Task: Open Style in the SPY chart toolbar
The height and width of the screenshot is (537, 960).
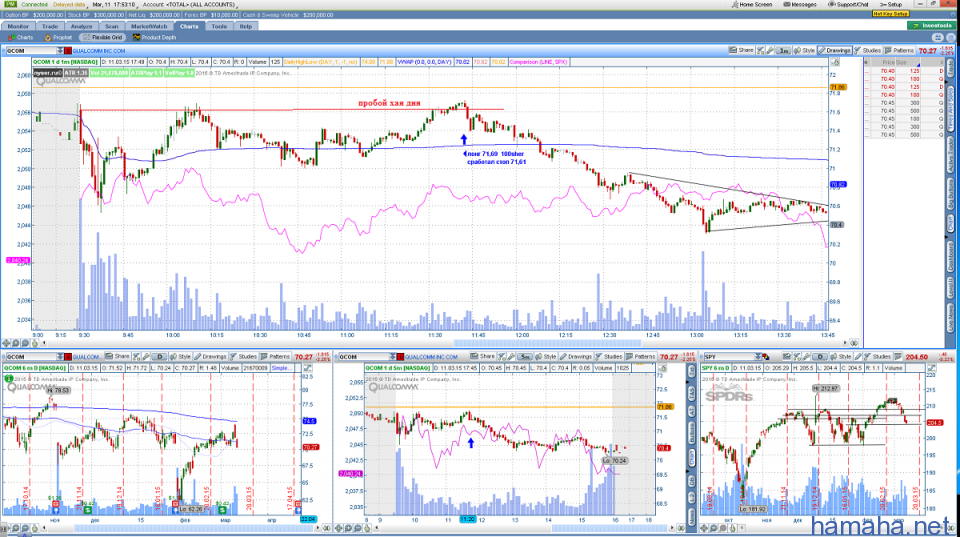Action: coord(841,356)
